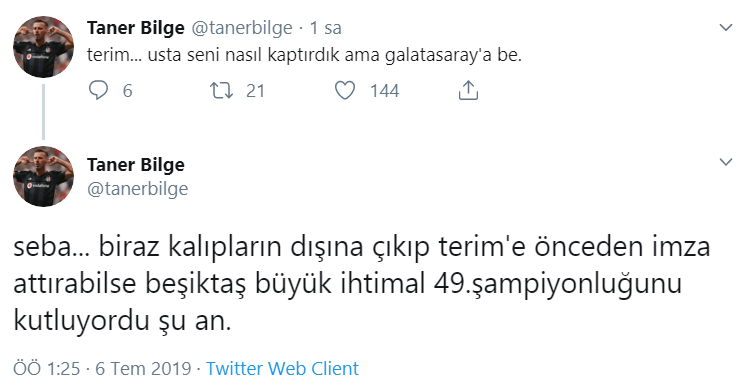Open the first tweet's text starting with 'terim...'
Viewport: 746px width, 392px height.
click(x=304, y=55)
